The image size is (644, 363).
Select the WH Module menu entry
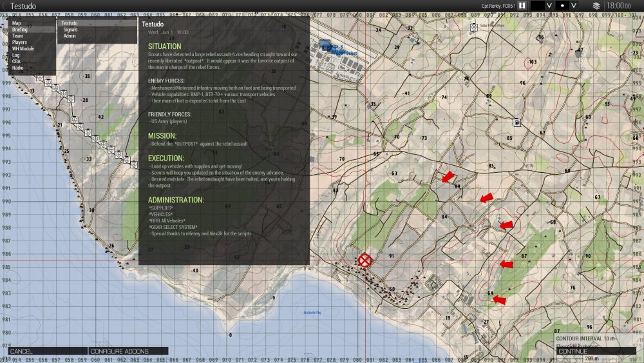point(23,49)
